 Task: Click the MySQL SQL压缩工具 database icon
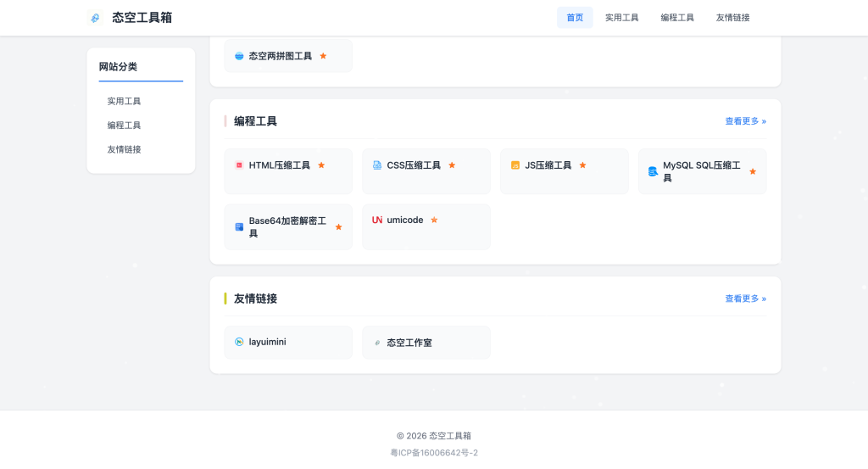point(654,171)
